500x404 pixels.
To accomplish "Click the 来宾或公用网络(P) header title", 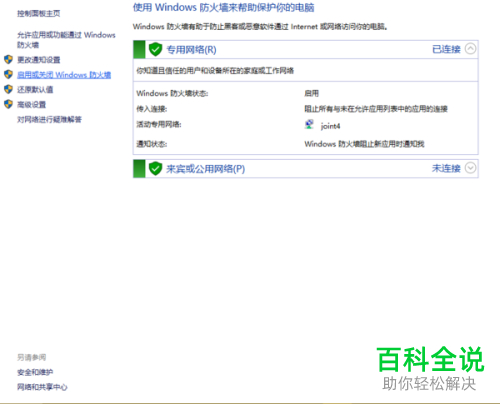I will (x=206, y=169).
